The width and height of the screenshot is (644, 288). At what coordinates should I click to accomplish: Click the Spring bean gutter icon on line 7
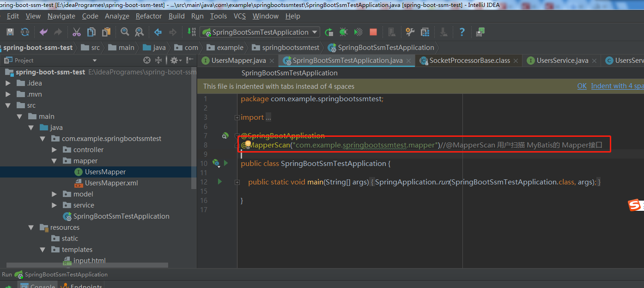[x=225, y=135]
